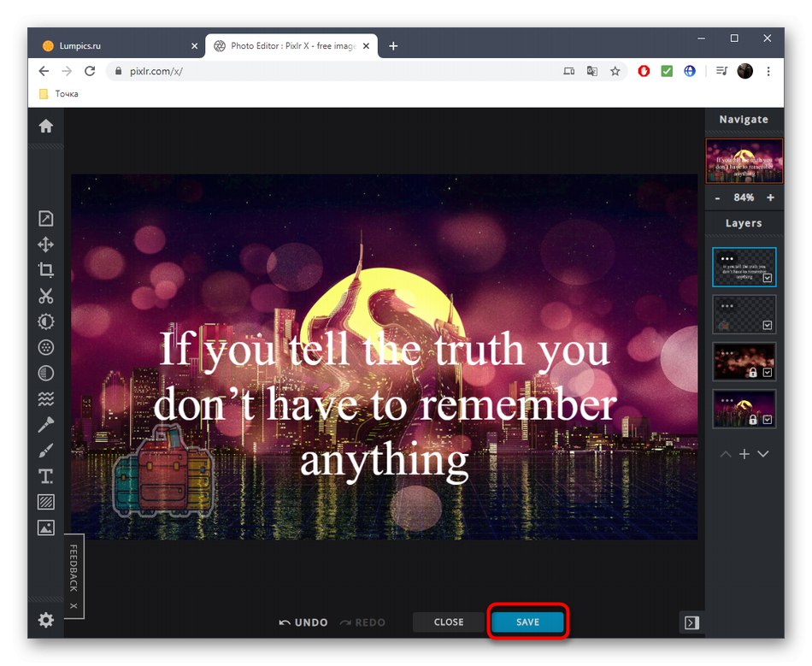Toggle visibility of luggage sticker layer

tap(768, 325)
